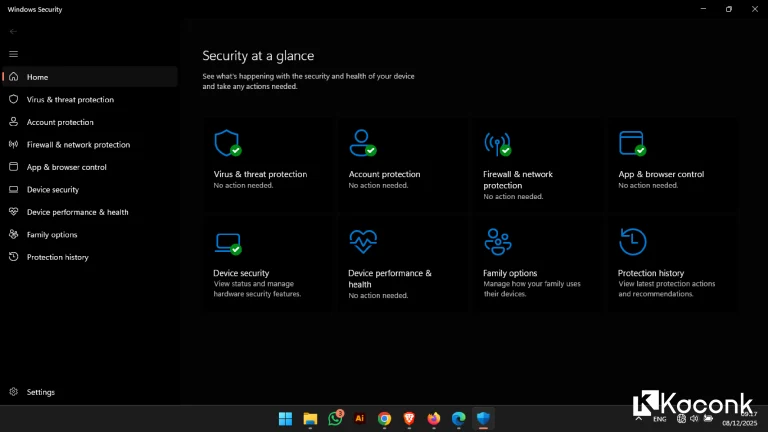Click the volume speaker icon in tray

point(694,418)
